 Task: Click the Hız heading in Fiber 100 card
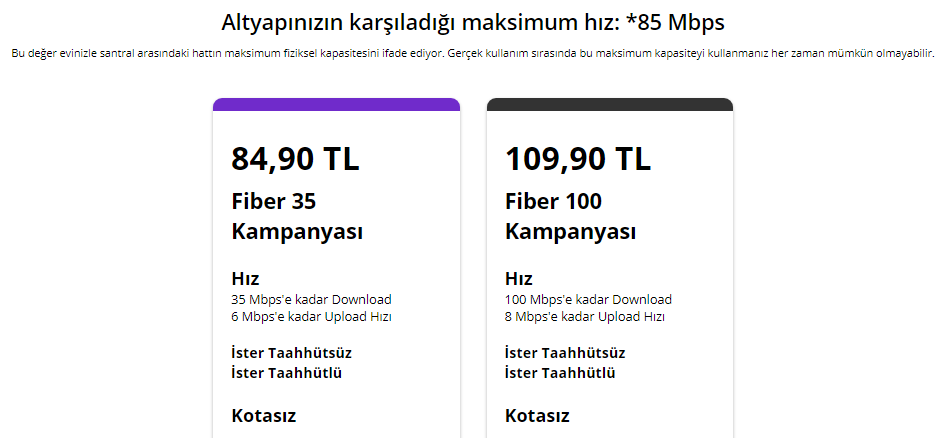[518, 279]
